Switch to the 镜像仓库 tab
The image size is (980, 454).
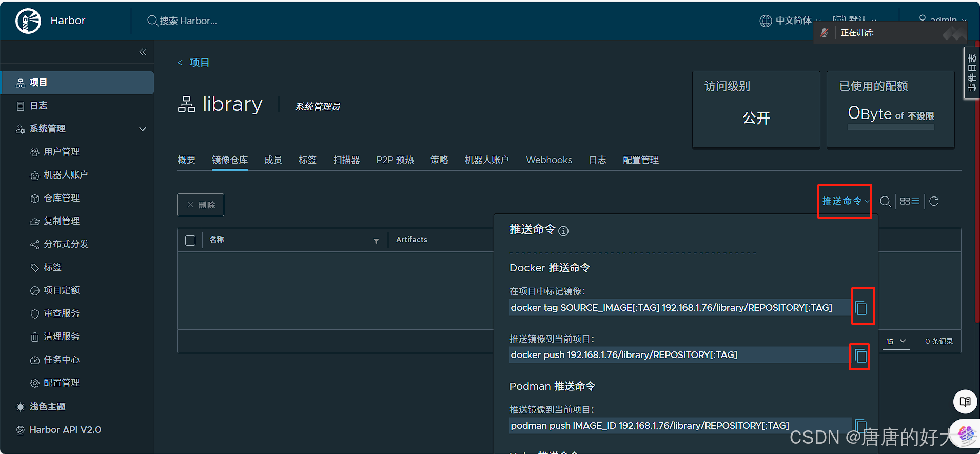tap(230, 160)
